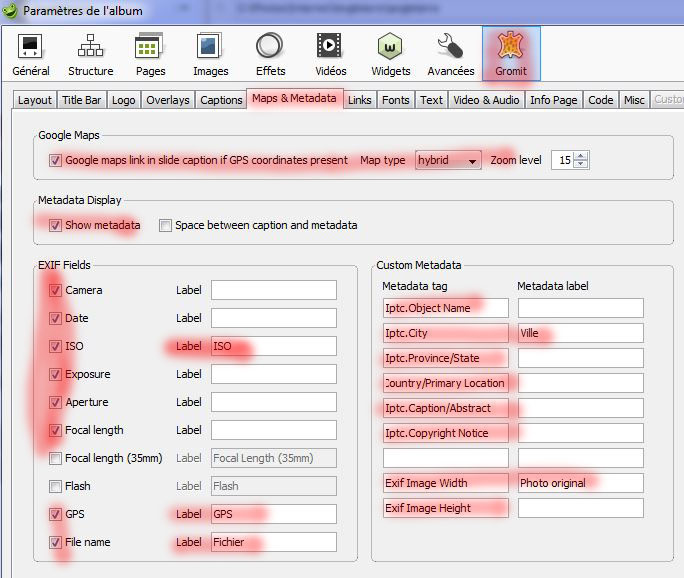Open the Vidéos settings icon
684x578 pixels.
(x=330, y=54)
